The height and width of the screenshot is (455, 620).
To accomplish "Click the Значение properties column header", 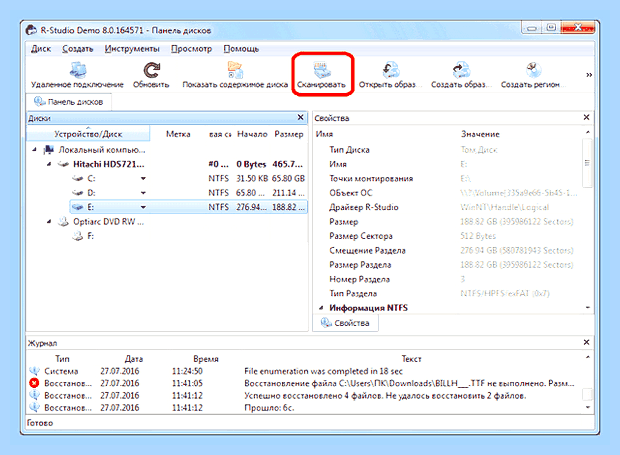I will (480, 134).
